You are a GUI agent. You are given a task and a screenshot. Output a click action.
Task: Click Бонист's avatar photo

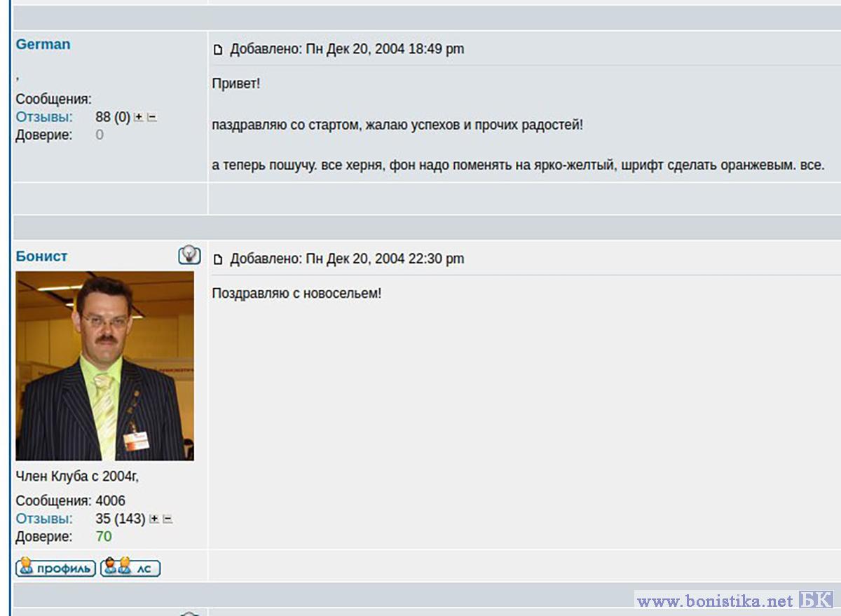104,366
